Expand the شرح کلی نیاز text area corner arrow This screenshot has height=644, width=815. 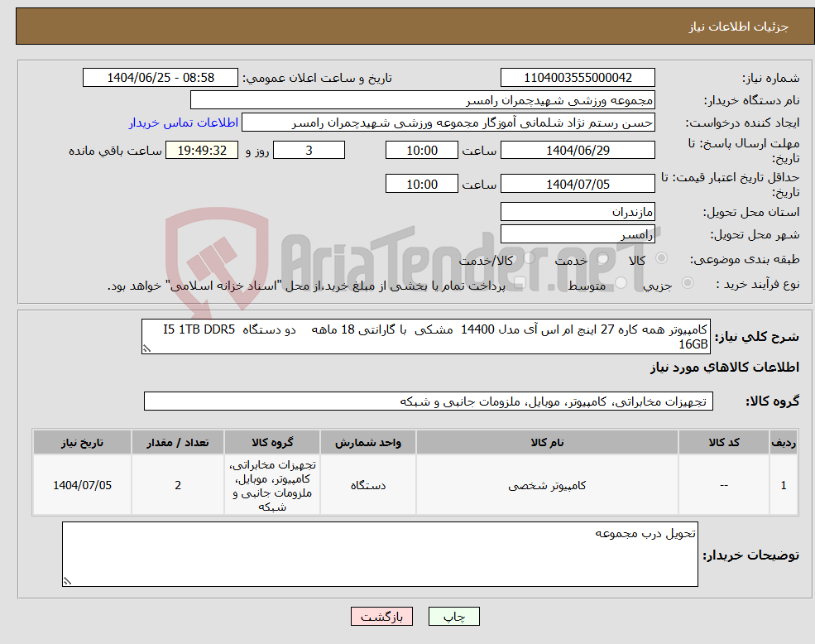(146, 348)
